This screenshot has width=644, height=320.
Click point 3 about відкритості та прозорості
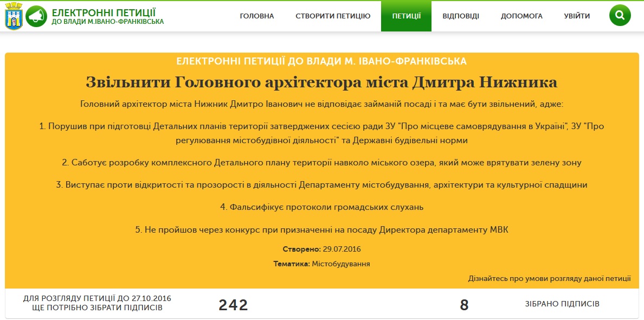321,185
